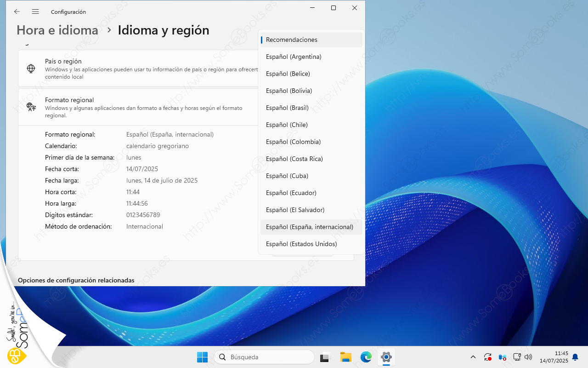Image resolution: width=588 pixels, height=368 pixels.
Task: Click the Búsqueda taskbar search box
Action: 264,357
